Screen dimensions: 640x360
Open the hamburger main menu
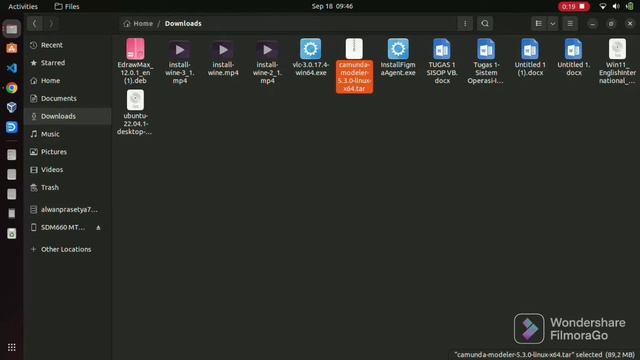(x=570, y=23)
